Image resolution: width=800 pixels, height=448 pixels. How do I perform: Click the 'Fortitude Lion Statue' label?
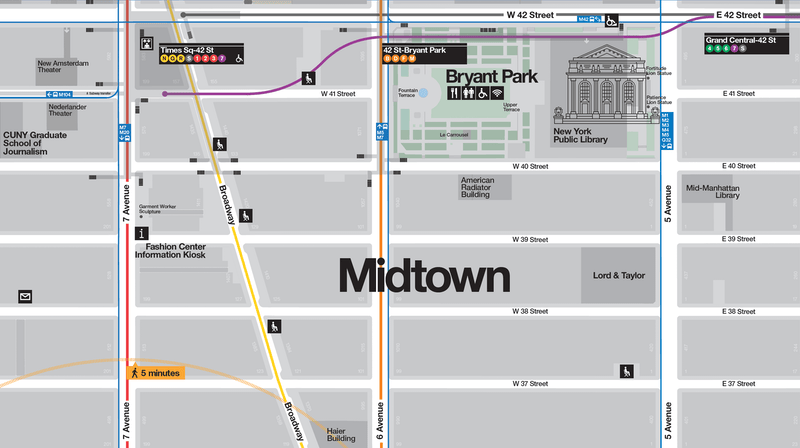click(x=659, y=70)
